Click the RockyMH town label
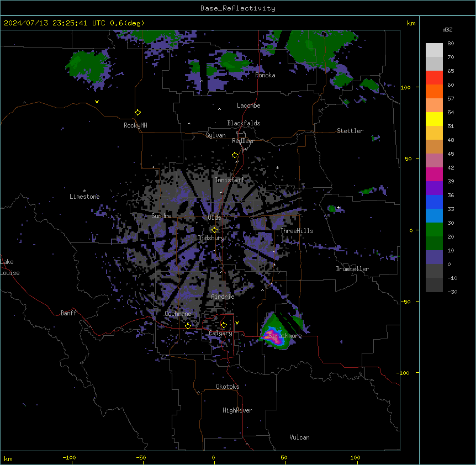Image resolution: width=476 pixels, height=465 pixels. coord(135,125)
